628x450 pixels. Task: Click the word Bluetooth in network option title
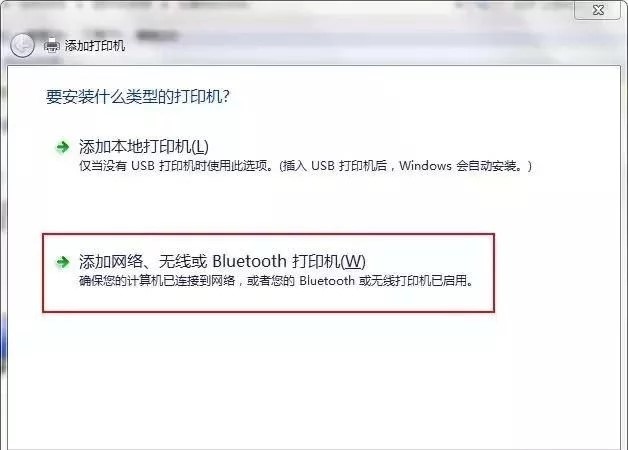point(249,261)
